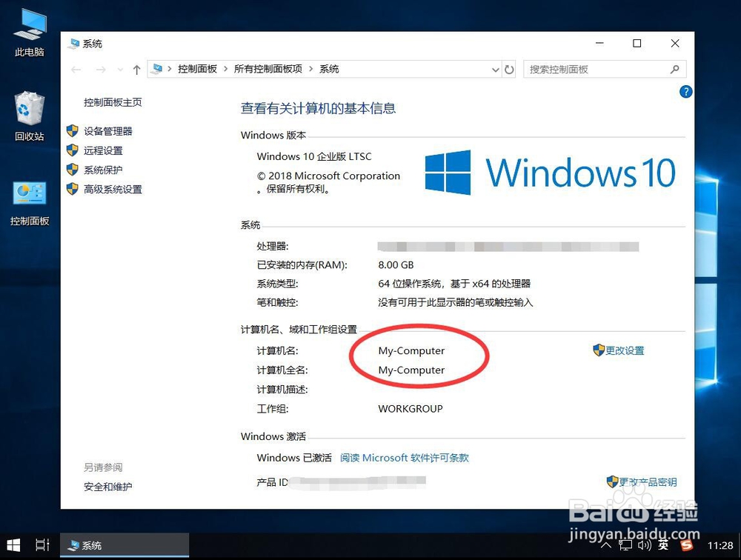741x560 pixels.
Task: Click the Windows logo image
Action: click(448, 173)
